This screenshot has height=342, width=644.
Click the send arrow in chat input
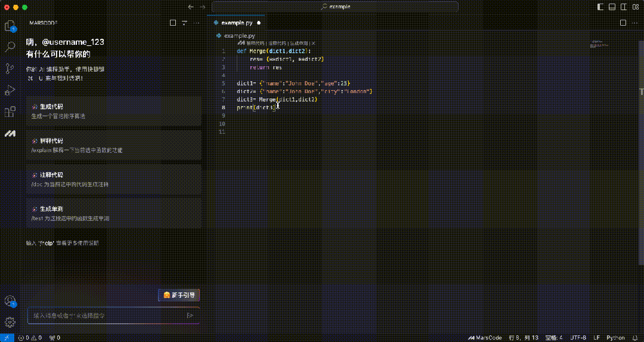190,315
